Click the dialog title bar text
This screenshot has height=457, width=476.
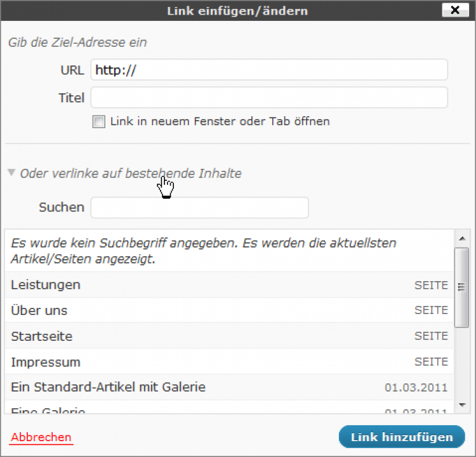[x=237, y=11]
